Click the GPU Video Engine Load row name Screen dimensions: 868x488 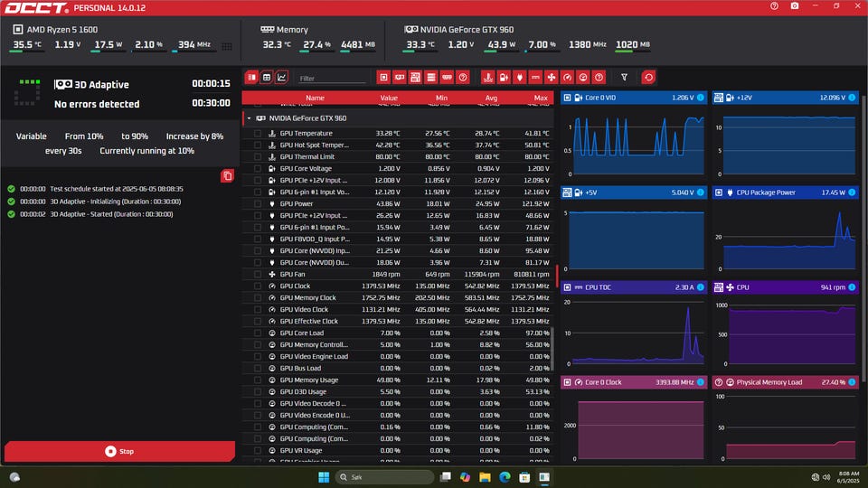pos(314,356)
